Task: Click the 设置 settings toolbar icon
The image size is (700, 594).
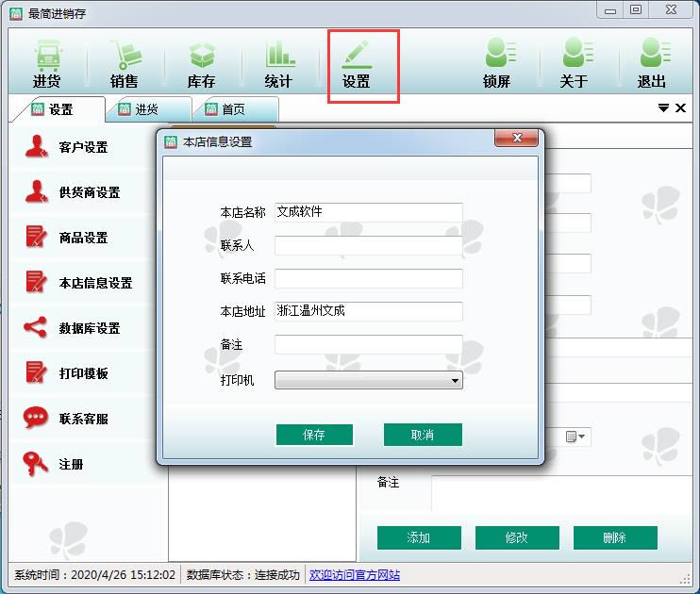Action: point(356,63)
